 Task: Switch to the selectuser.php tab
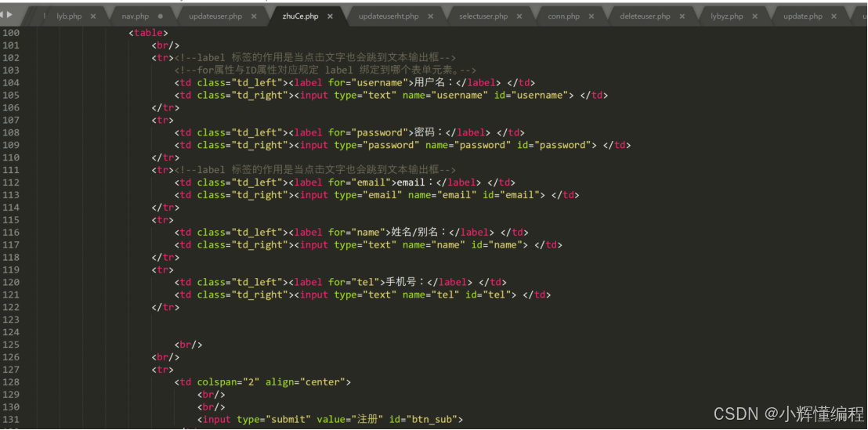[x=483, y=16]
